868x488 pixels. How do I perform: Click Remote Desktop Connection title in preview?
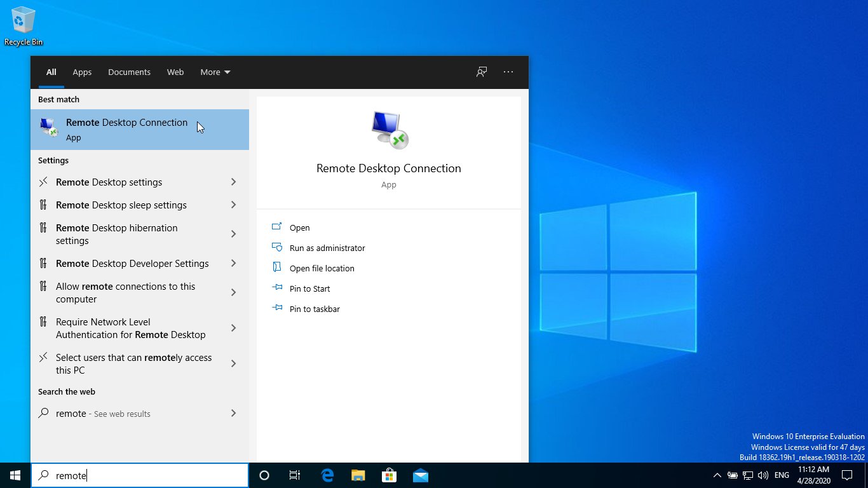click(x=389, y=168)
